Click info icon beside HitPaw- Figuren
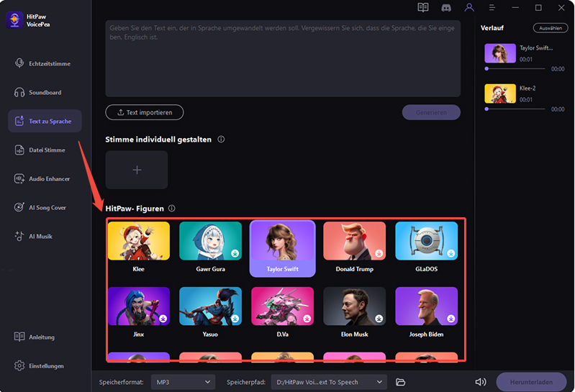 coord(171,209)
